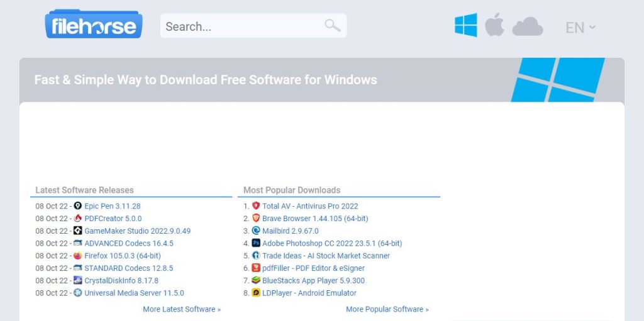644x321 pixels.
Task: Open PDFCreator 5.0.0 link
Action: click(113, 219)
